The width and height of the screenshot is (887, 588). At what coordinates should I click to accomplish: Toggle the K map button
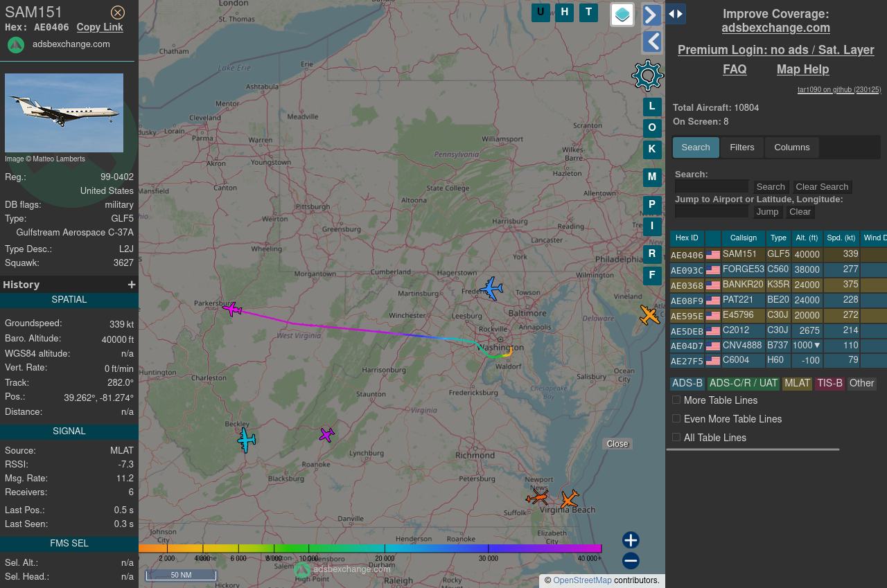click(x=652, y=150)
